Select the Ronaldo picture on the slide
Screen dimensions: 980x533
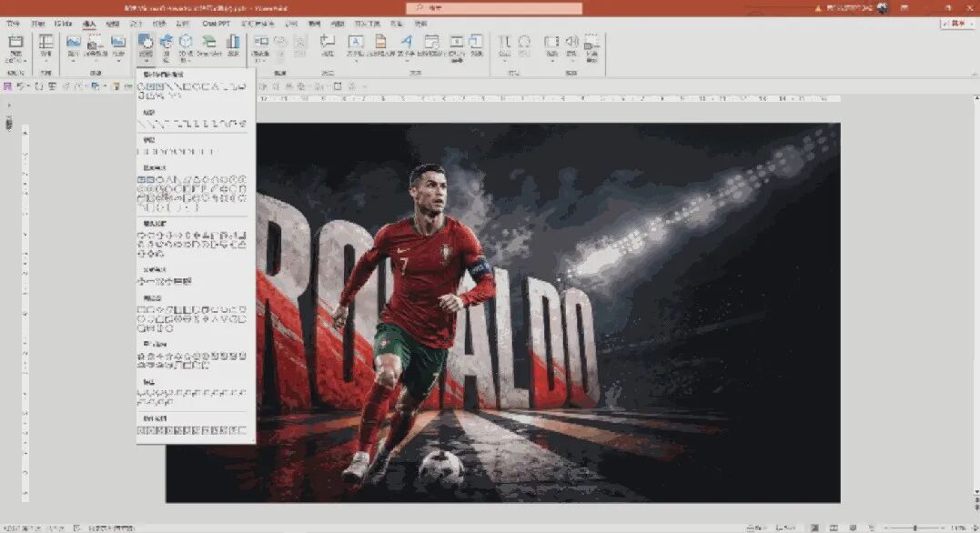pyautogui.click(x=503, y=312)
